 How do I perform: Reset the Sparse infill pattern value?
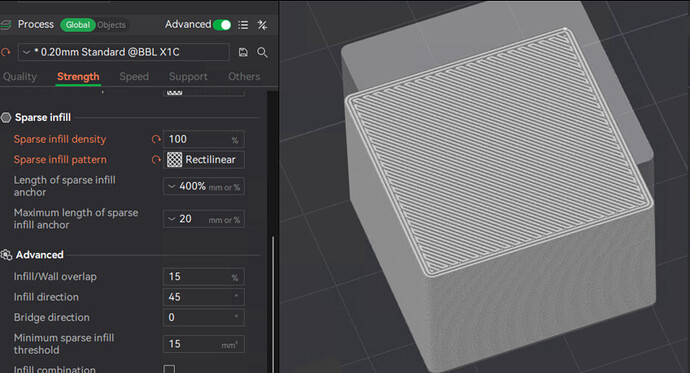click(156, 160)
